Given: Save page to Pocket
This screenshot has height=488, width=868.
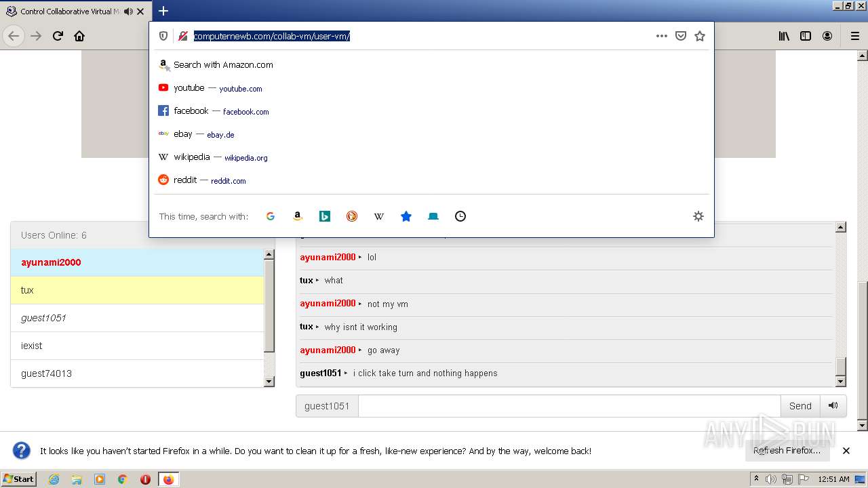Looking at the screenshot, I should 681,36.
